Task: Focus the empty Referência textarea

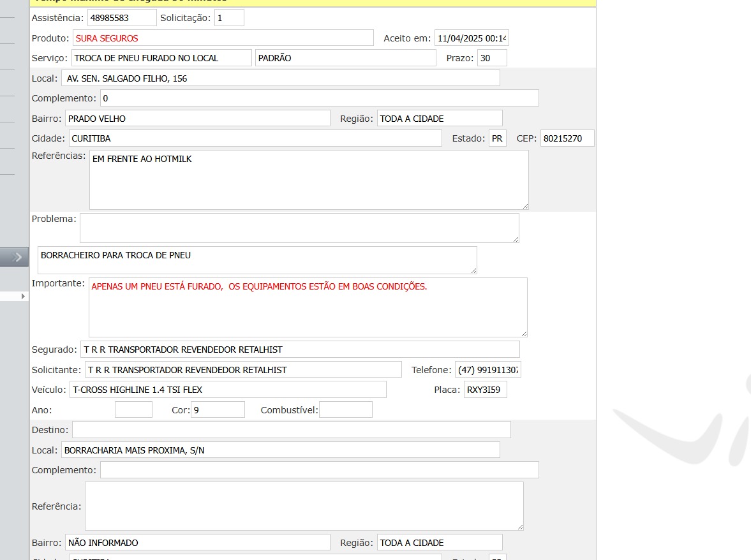Action: coord(304,506)
